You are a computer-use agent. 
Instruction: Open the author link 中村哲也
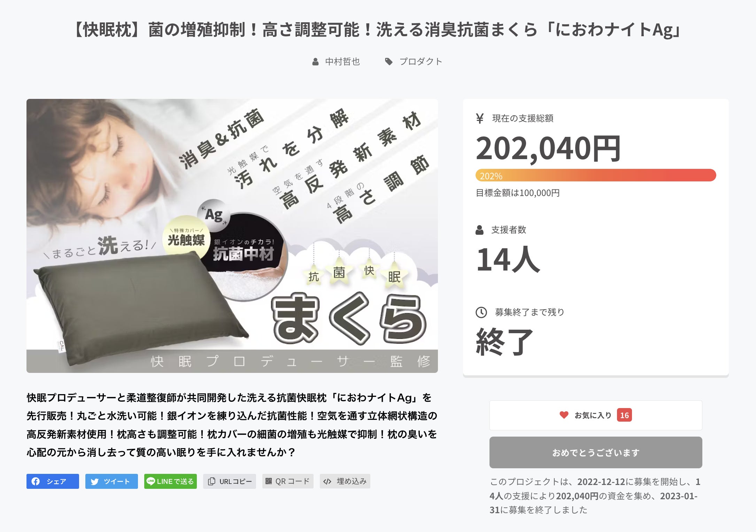[x=342, y=62]
